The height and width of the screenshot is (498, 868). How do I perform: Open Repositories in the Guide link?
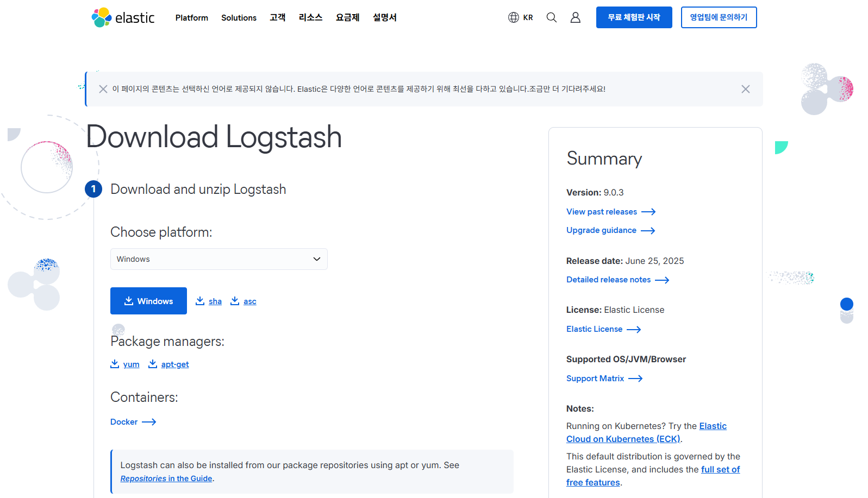click(166, 478)
